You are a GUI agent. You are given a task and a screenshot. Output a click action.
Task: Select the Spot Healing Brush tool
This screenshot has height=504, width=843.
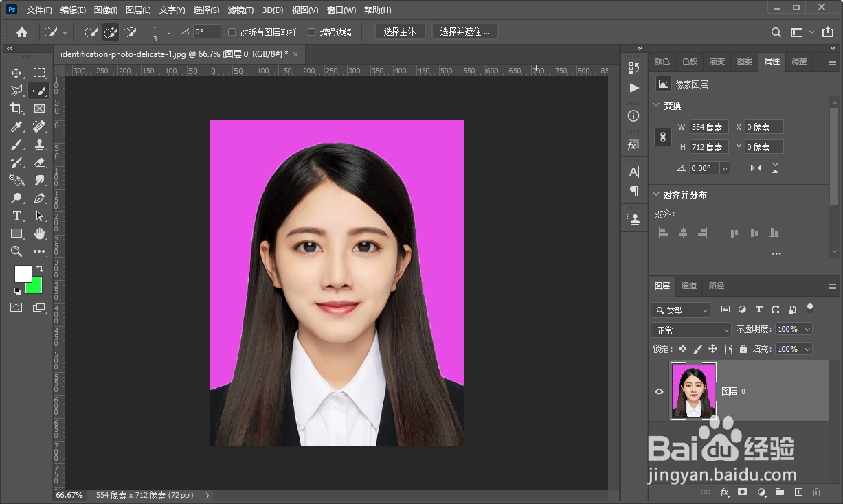point(39,126)
